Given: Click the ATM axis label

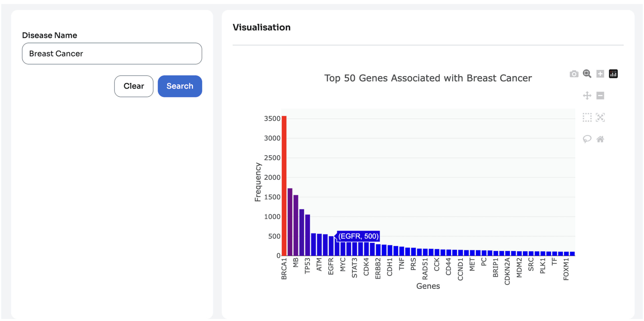Looking at the screenshot, I should click(319, 265).
